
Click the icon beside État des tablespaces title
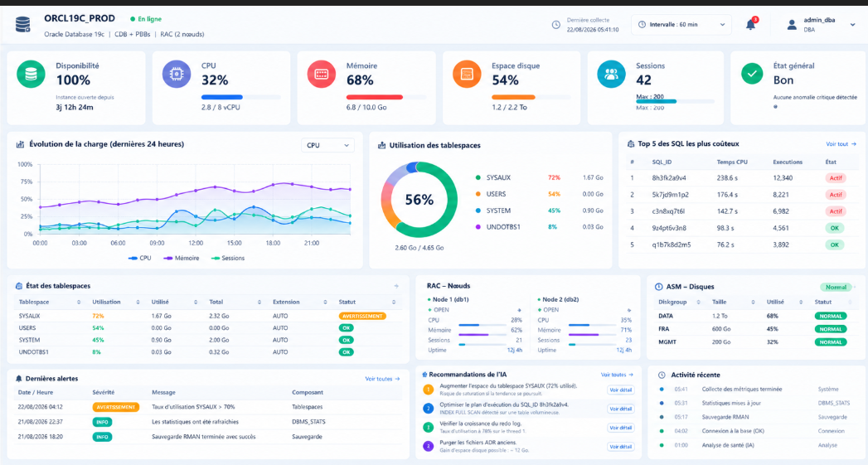pos(19,286)
